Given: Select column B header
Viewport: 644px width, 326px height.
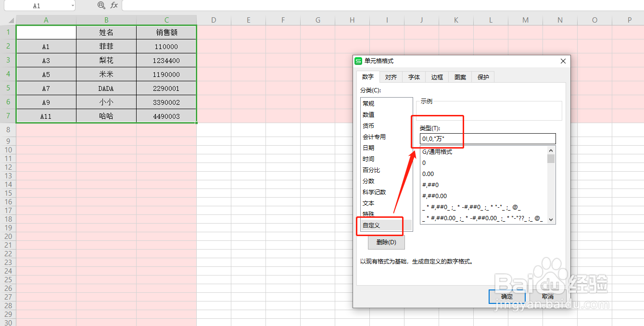Looking at the screenshot, I should point(106,20).
